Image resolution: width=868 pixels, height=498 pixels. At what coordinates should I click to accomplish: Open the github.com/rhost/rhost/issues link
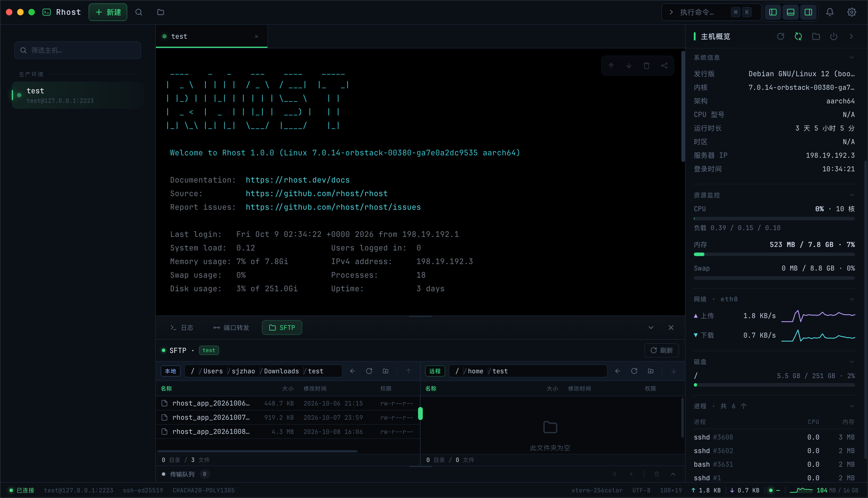pos(333,207)
